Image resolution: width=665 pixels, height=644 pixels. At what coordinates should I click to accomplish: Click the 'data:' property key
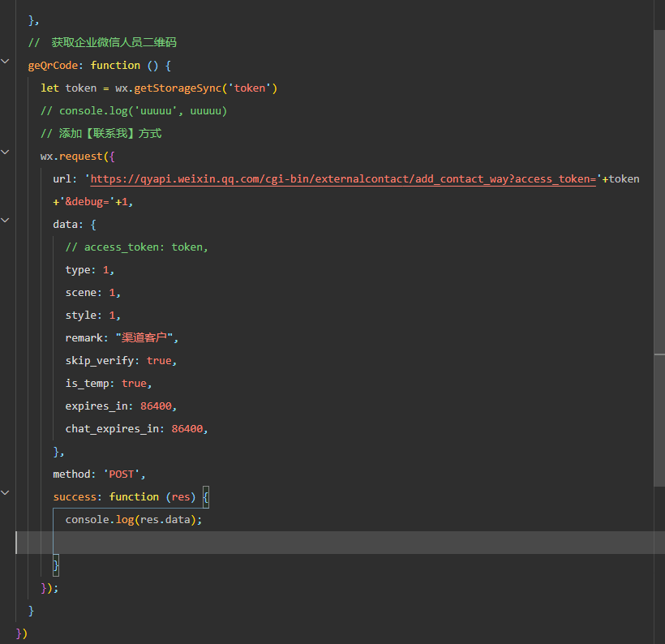point(68,225)
